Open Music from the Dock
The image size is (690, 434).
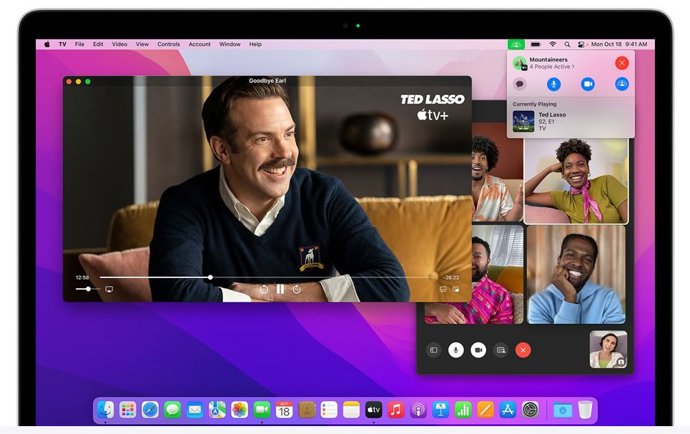pos(396,410)
